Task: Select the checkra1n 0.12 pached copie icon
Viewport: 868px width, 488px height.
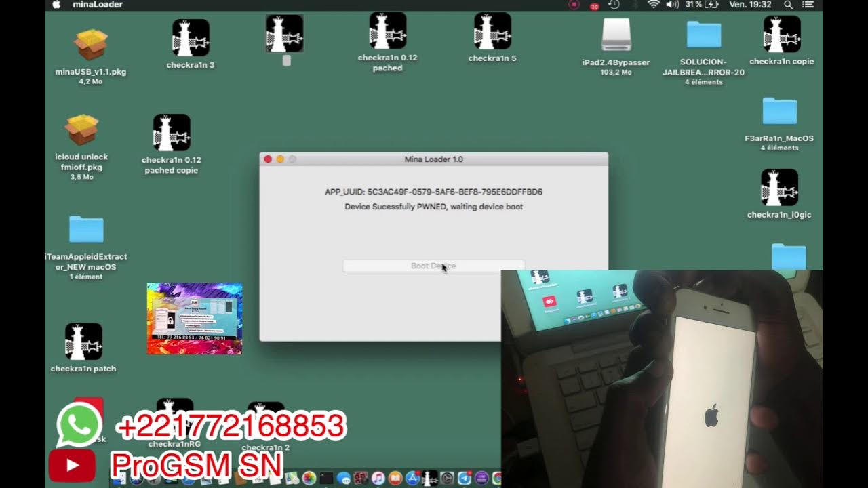Action: click(172, 132)
